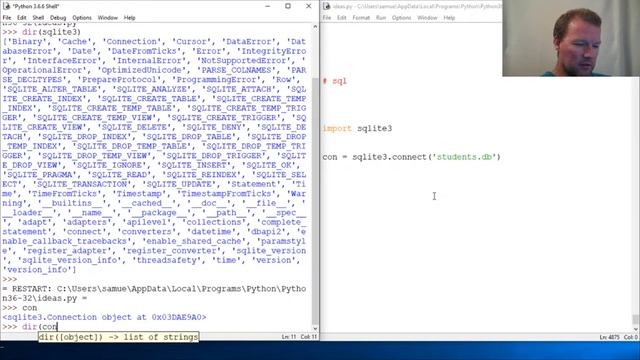The height and width of the screenshot is (360, 640).
Task: Click shell scrollbar up arrow
Action: click(x=315, y=27)
